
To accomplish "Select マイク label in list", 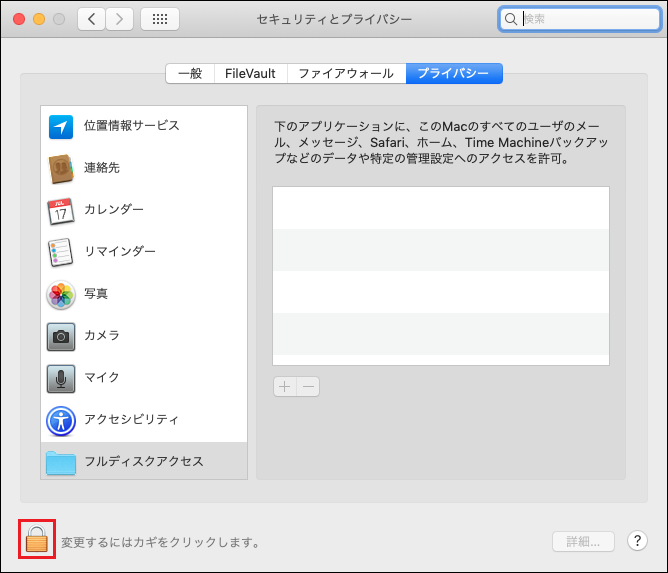I will pyautogui.click(x=102, y=377).
